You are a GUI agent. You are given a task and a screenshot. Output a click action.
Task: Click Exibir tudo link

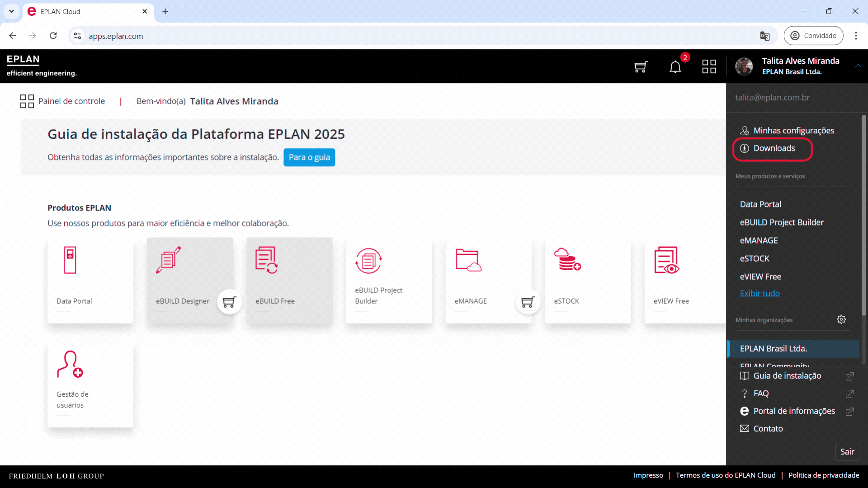(x=759, y=293)
